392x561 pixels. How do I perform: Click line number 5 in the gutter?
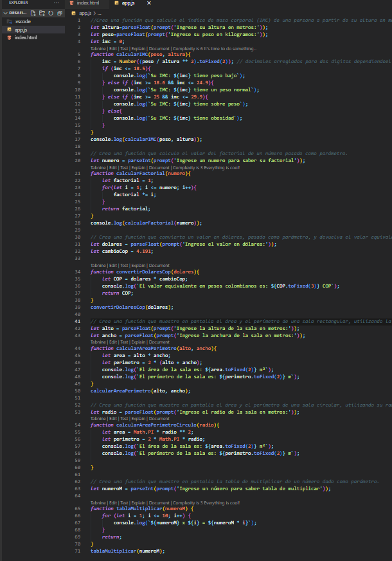coord(79,55)
